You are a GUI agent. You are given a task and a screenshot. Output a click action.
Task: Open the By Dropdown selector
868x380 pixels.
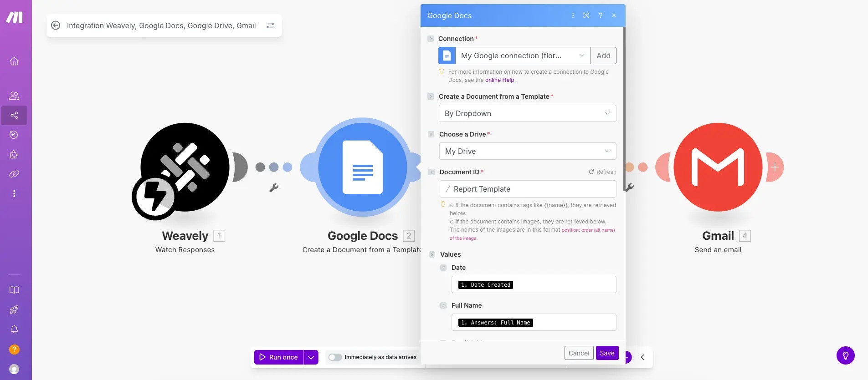[527, 113]
